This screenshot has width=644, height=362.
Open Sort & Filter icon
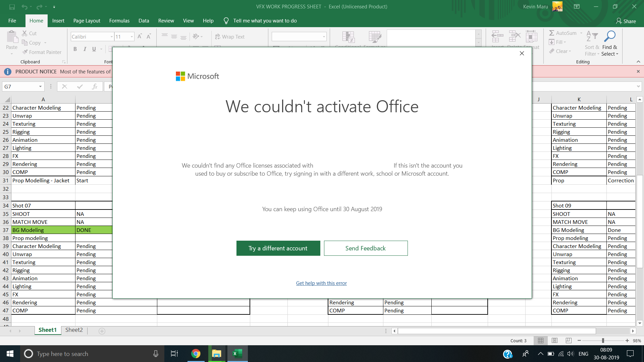point(592,36)
